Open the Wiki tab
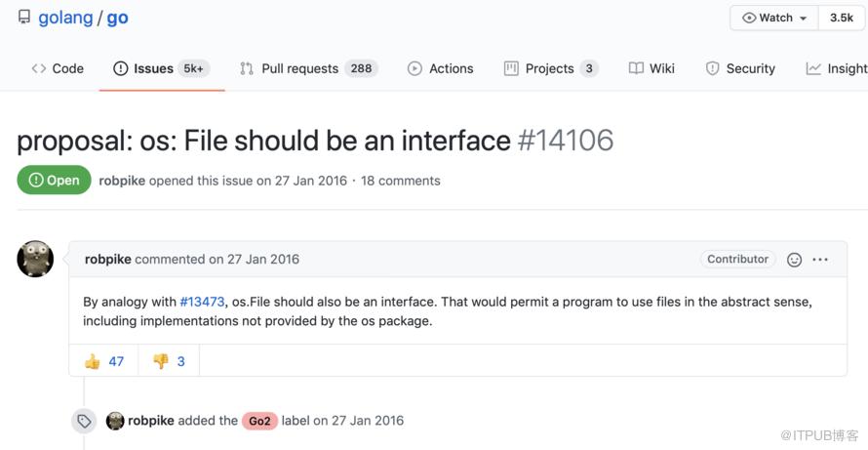868x450 pixels. tap(651, 68)
